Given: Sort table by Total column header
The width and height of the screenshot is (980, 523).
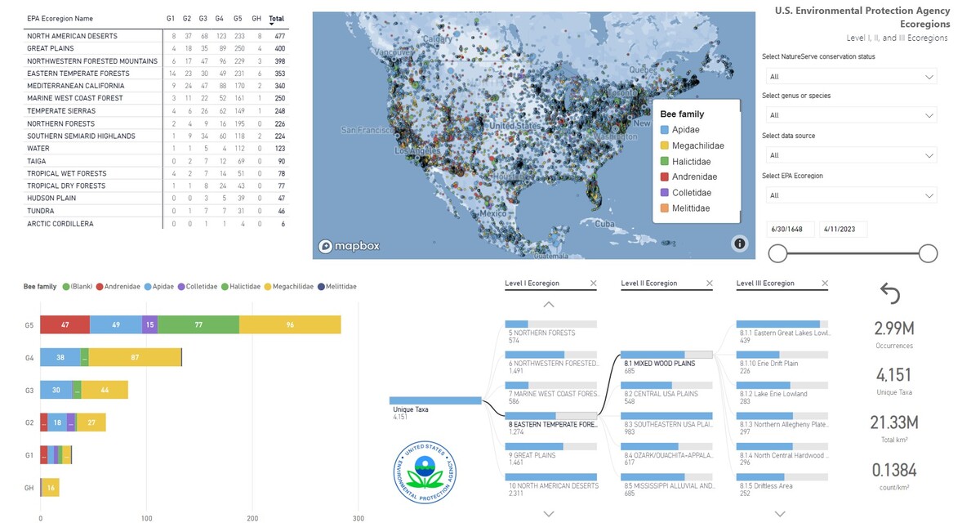Looking at the screenshot, I should click(277, 18).
